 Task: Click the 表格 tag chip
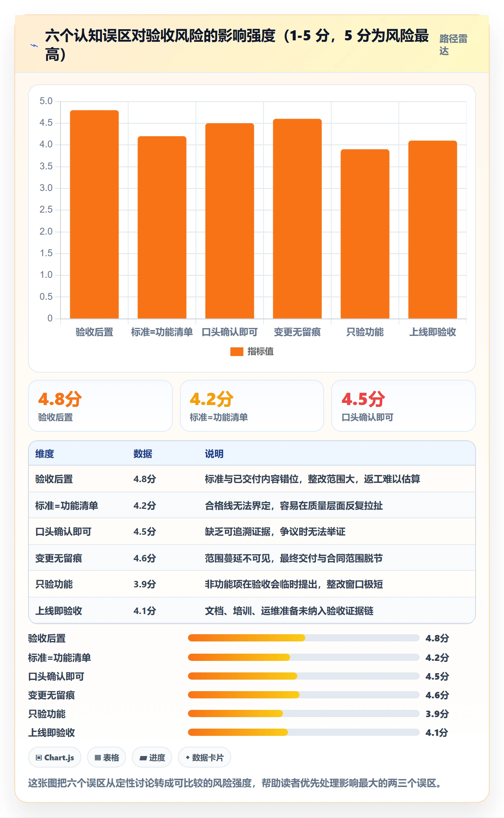click(x=107, y=757)
